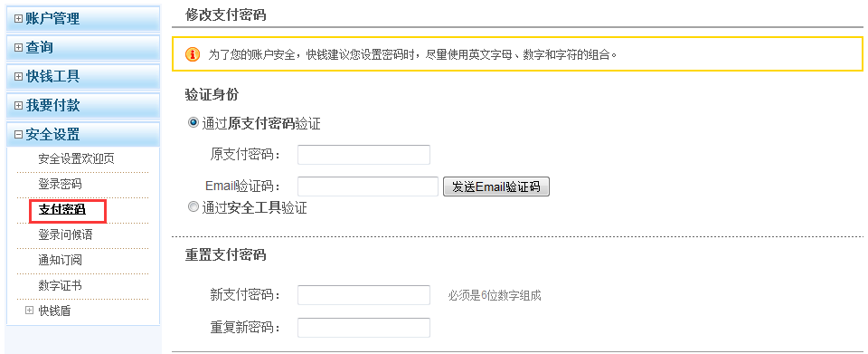Focus the 重复新密码 input field
Viewport: 868px width, 354px height.
(363, 328)
